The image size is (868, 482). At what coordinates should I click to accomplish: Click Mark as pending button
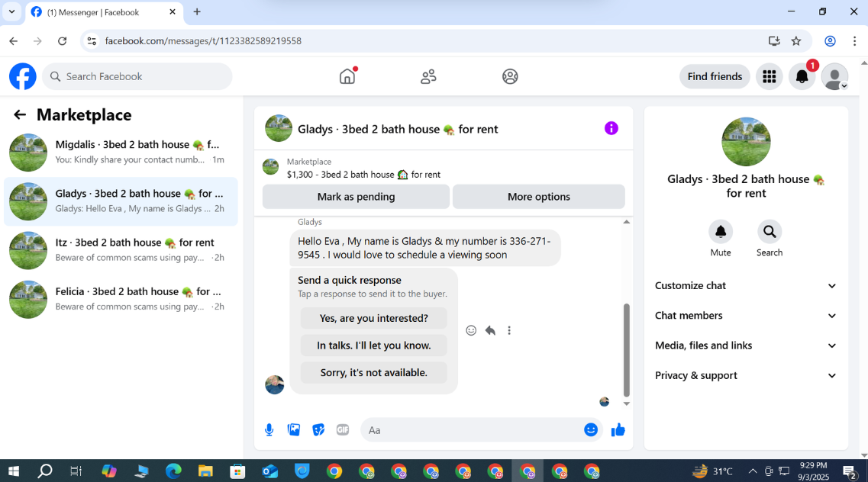pyautogui.click(x=356, y=197)
